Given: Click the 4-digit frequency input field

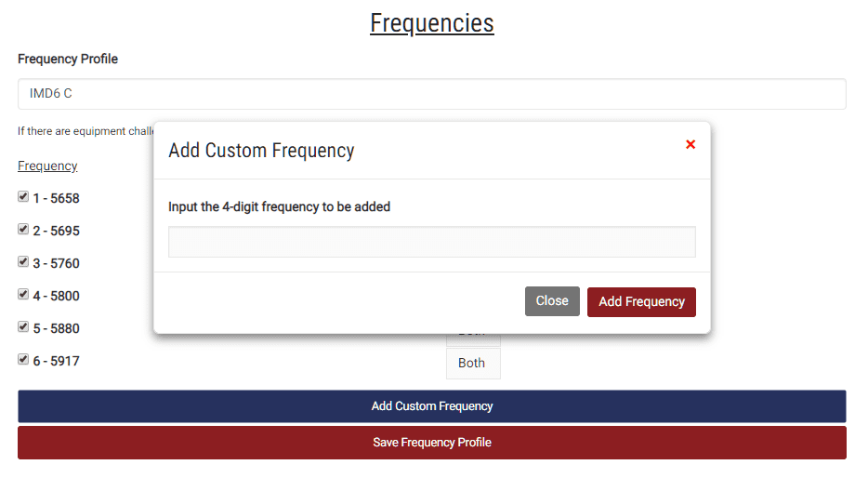Looking at the screenshot, I should click(x=432, y=242).
